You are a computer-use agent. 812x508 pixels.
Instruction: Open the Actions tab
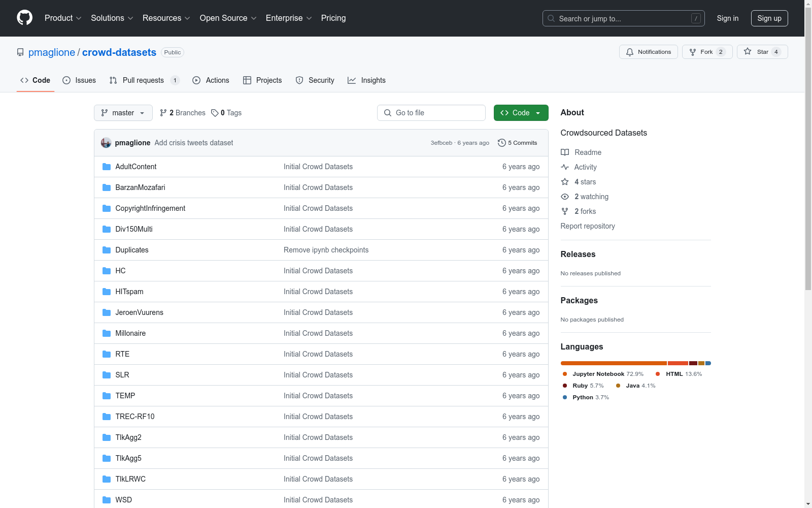click(x=211, y=80)
